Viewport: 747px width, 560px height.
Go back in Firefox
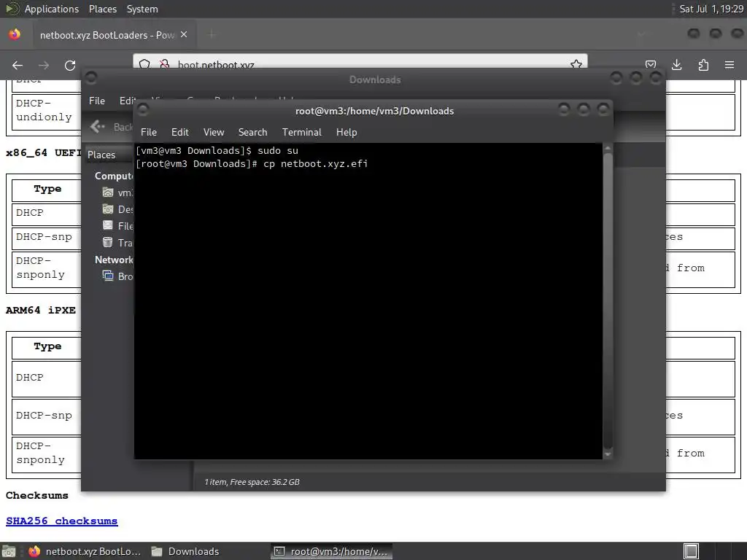[x=18, y=65]
